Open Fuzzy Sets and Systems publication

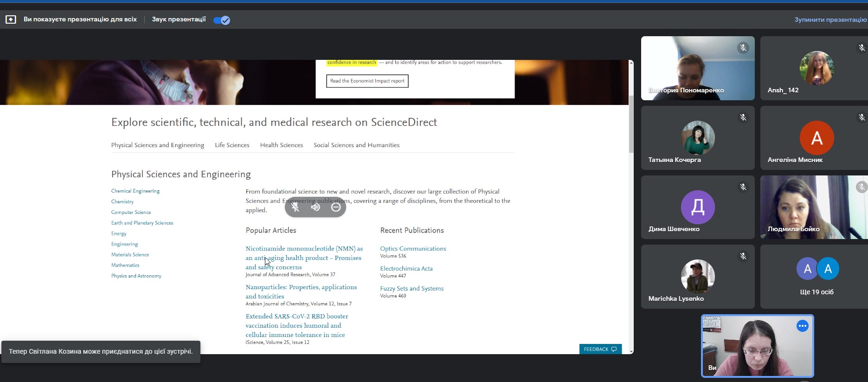[x=411, y=289]
